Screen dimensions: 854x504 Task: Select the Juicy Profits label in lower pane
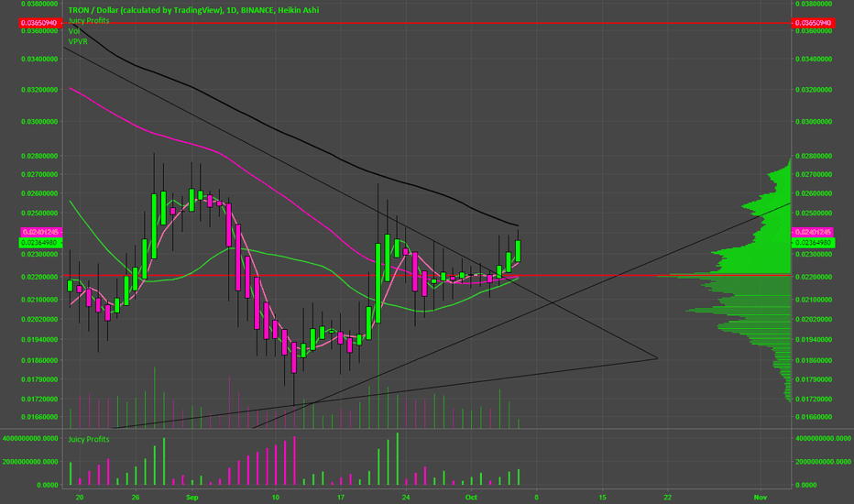tap(89, 439)
